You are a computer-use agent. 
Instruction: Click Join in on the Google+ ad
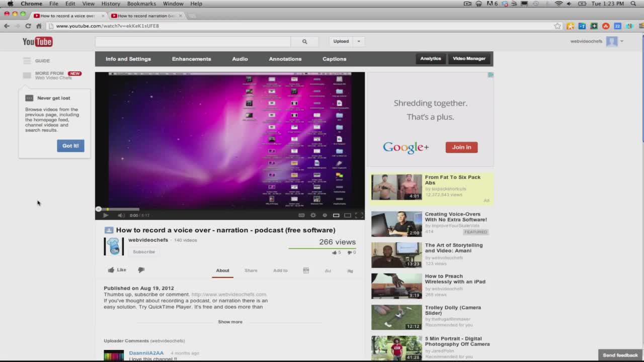point(461,147)
